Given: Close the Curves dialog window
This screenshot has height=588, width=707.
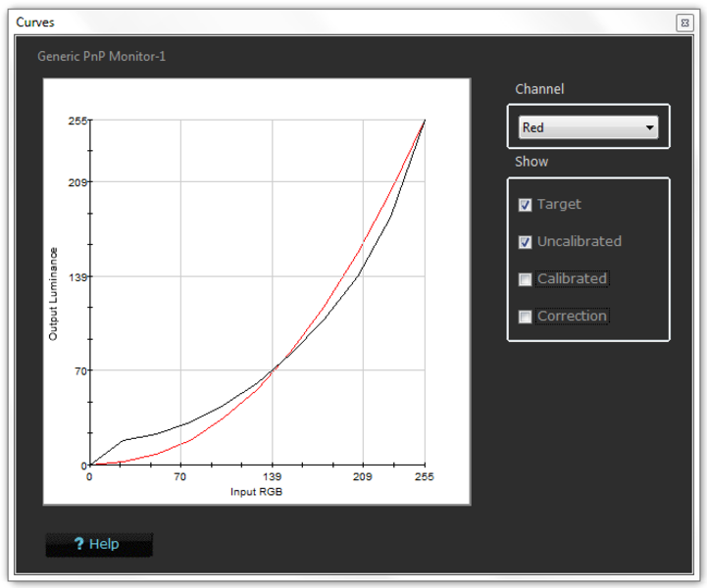Looking at the screenshot, I should 683,22.
